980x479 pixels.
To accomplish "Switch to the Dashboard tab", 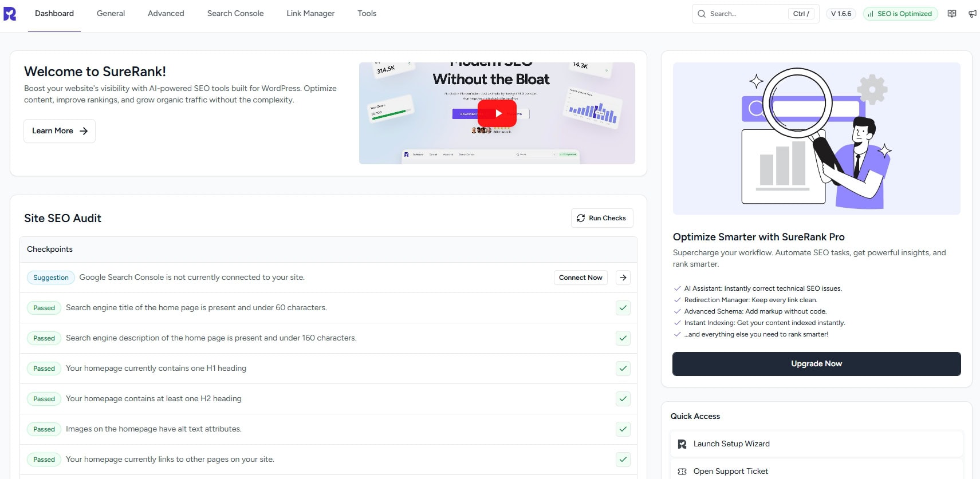I will (54, 14).
